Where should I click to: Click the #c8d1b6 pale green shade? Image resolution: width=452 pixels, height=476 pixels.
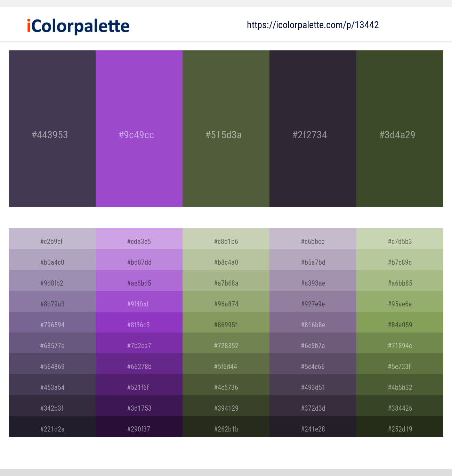(x=226, y=241)
